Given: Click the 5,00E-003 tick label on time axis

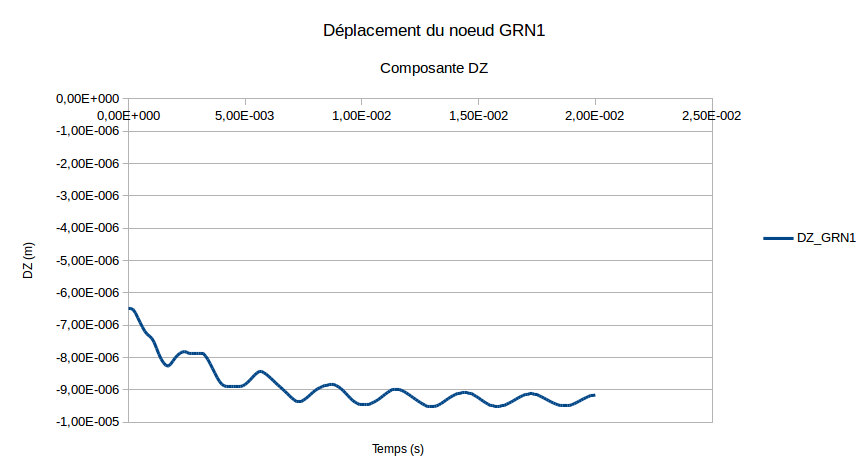Looking at the screenshot, I should pyautogui.click(x=245, y=116).
